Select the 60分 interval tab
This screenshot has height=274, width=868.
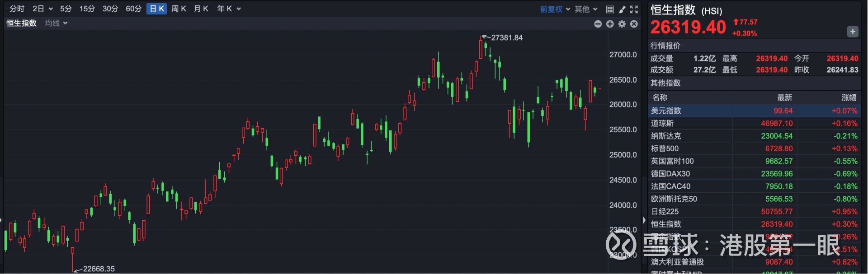pyautogui.click(x=133, y=9)
